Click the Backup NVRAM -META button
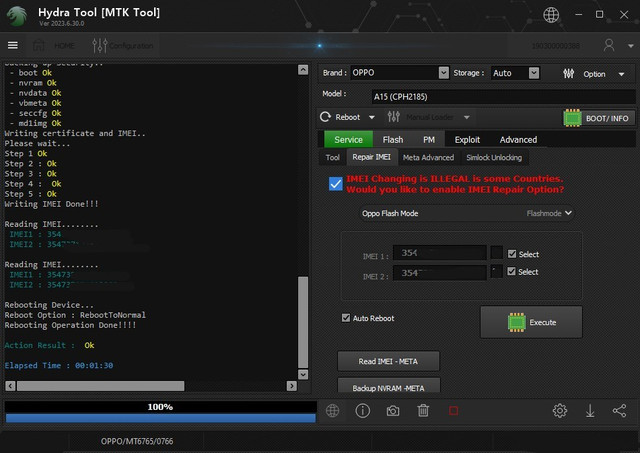This screenshot has height=453, width=640. 388,386
